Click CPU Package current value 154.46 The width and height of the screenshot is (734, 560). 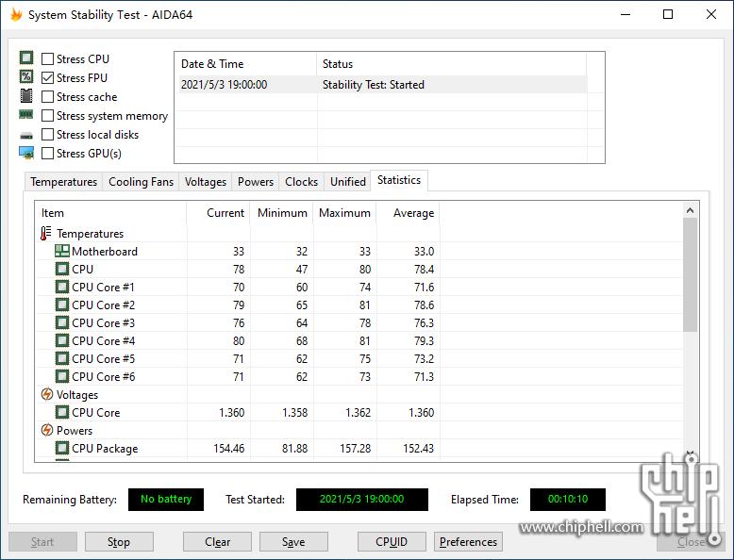pyautogui.click(x=229, y=448)
